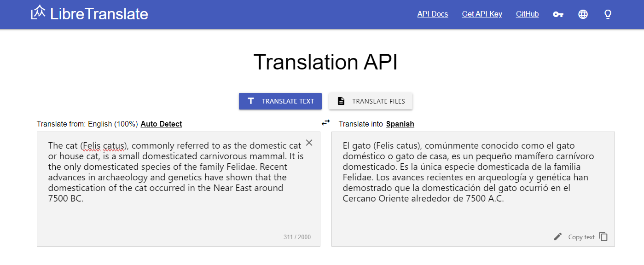Clear the source text with the X icon

pyautogui.click(x=309, y=143)
